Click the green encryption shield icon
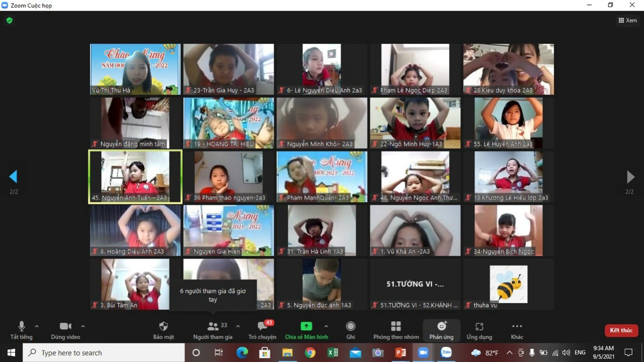 point(9,21)
